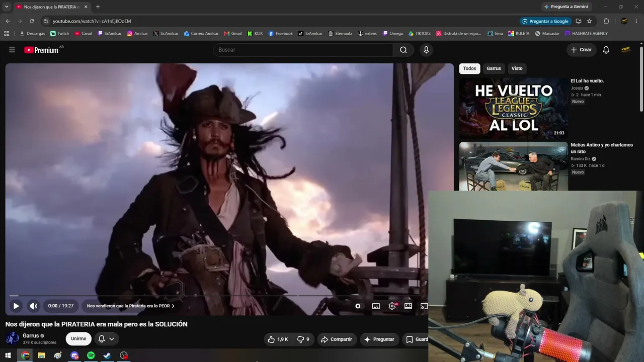Switch the player to theater mode

408,306
